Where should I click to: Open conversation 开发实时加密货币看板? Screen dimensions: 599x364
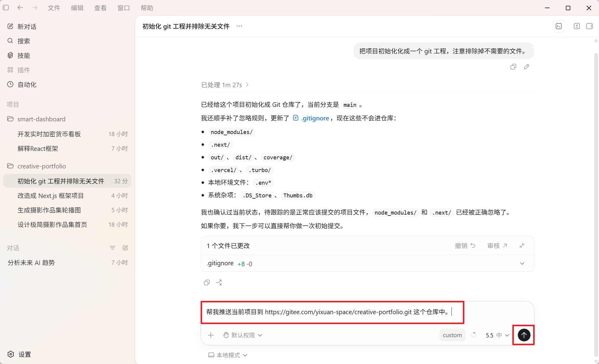(67, 134)
